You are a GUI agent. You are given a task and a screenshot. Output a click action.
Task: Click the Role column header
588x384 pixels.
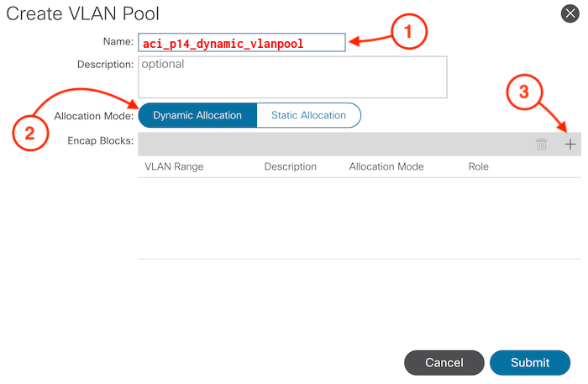click(478, 166)
